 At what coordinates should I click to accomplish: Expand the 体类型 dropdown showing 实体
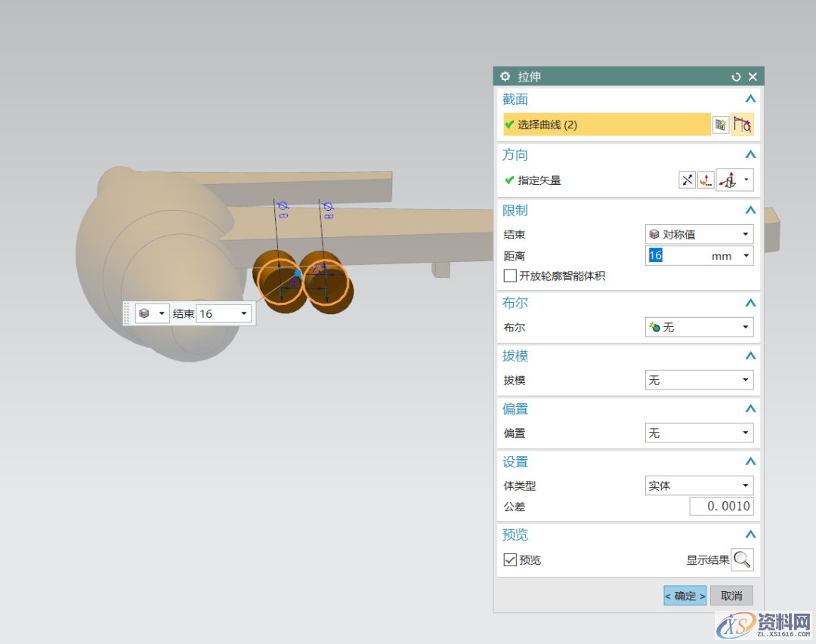coord(699,485)
